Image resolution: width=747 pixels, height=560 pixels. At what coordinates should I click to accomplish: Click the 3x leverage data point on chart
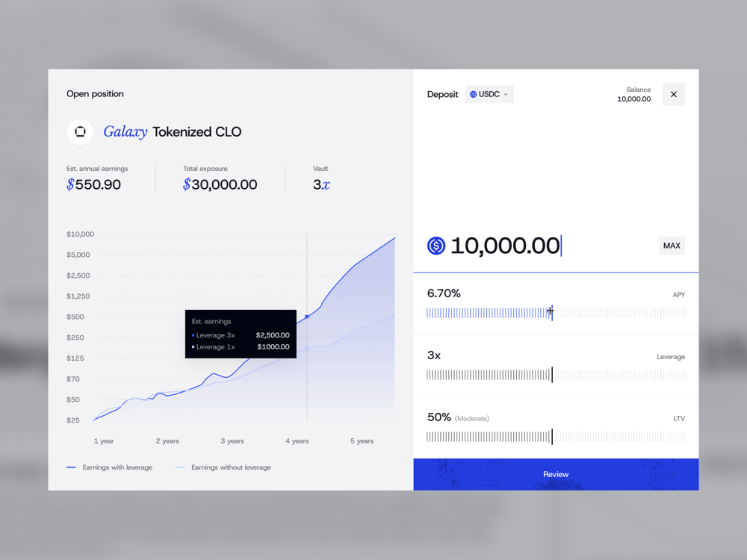tap(307, 317)
